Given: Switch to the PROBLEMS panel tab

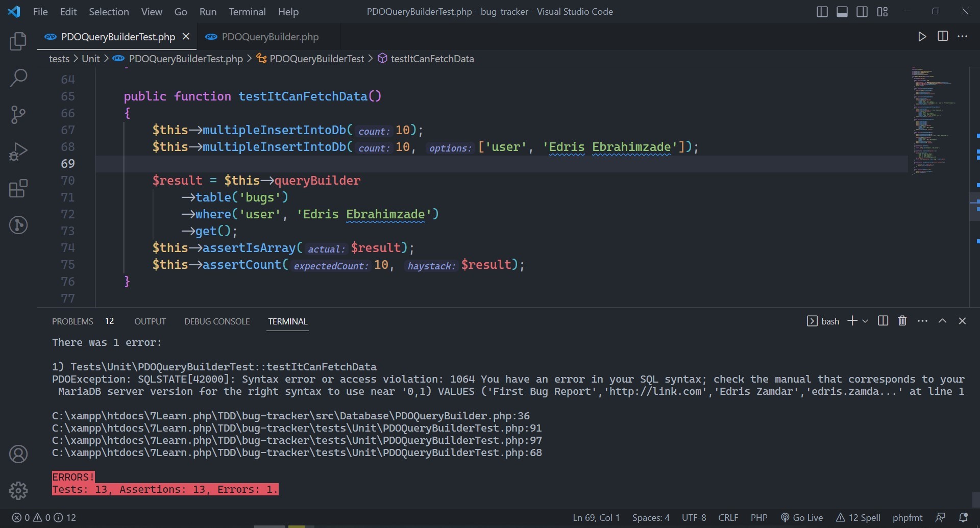Looking at the screenshot, I should click(x=72, y=321).
